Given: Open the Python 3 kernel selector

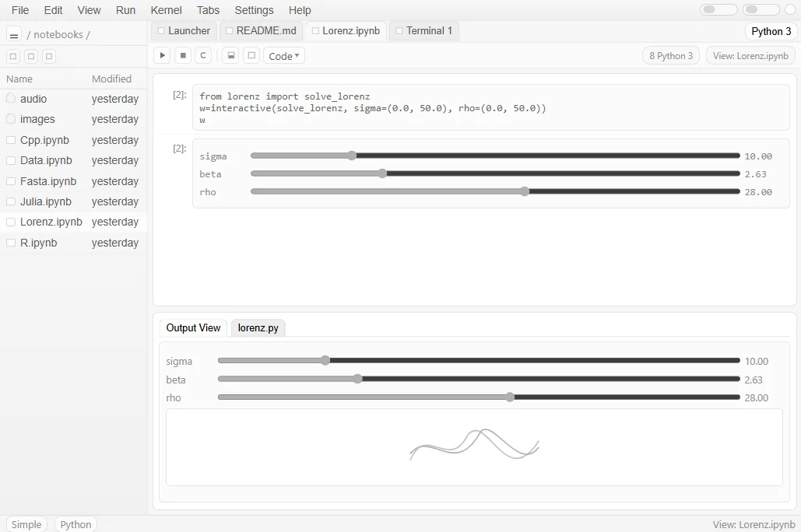Looking at the screenshot, I should (771, 31).
